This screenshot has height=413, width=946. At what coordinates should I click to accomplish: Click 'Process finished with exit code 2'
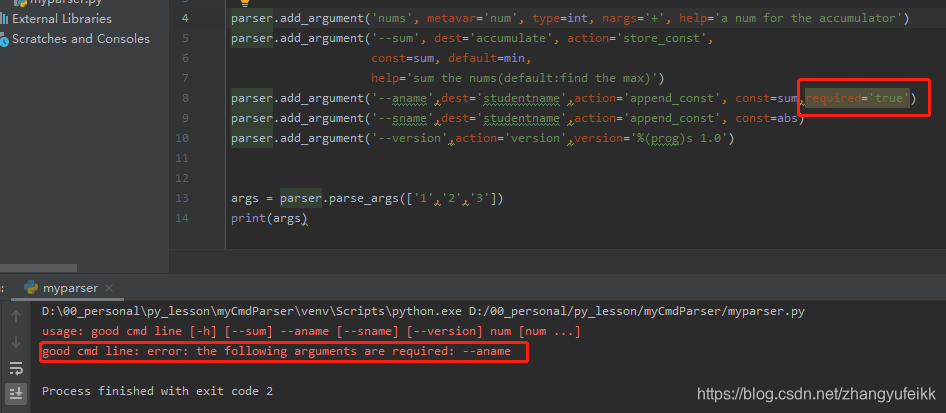157,391
